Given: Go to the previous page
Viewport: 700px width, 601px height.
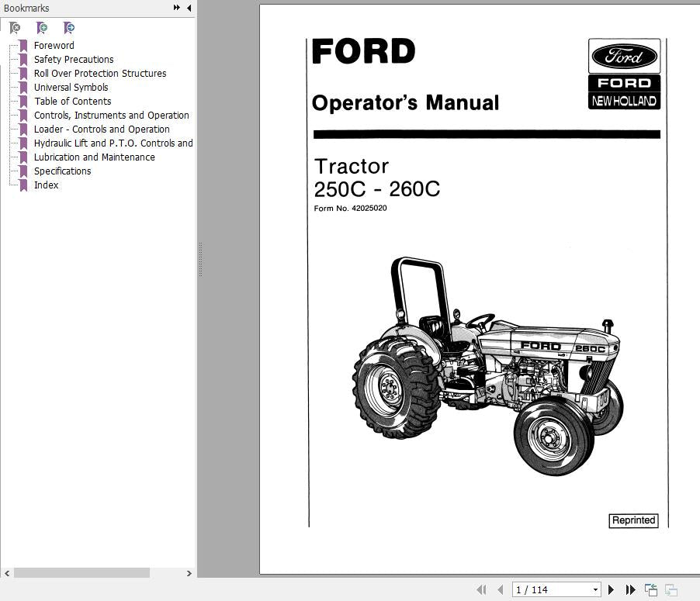Looking at the screenshot, I should coord(500,590).
